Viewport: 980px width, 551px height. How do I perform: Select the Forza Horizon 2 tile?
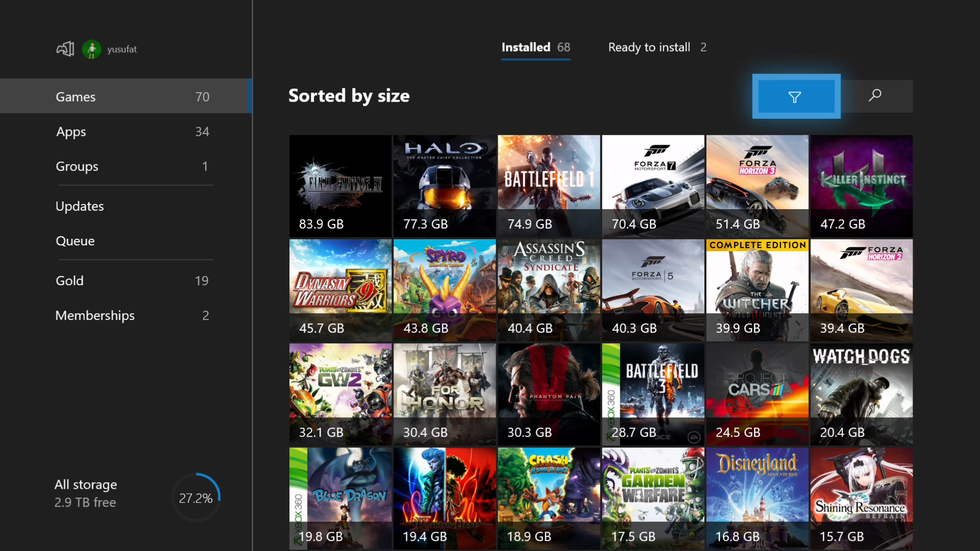pos(862,290)
